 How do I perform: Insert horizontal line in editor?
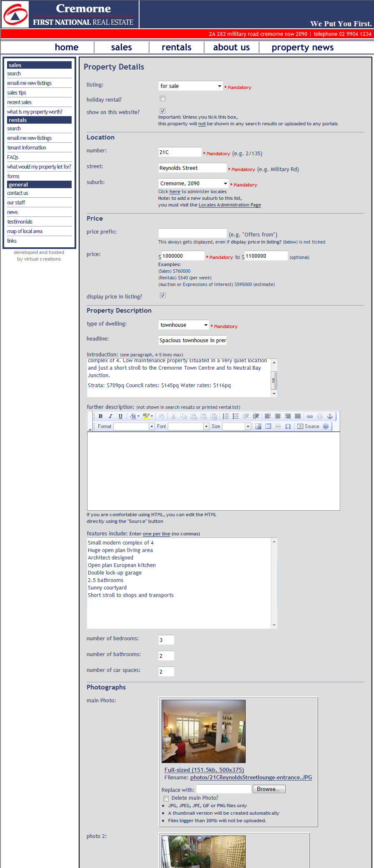point(278,426)
